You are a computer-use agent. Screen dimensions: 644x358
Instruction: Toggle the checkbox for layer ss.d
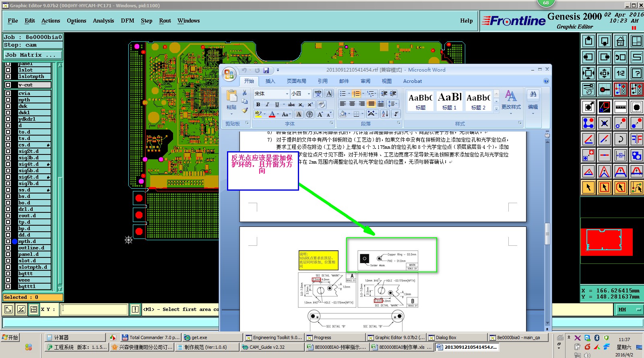pos(8,190)
